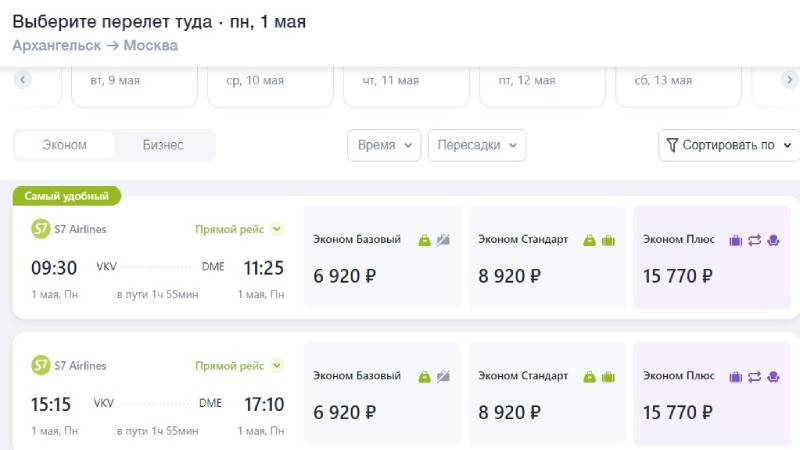Click the green baggage icons on first Эконом Стандарт
800x450 pixels.
600,240
